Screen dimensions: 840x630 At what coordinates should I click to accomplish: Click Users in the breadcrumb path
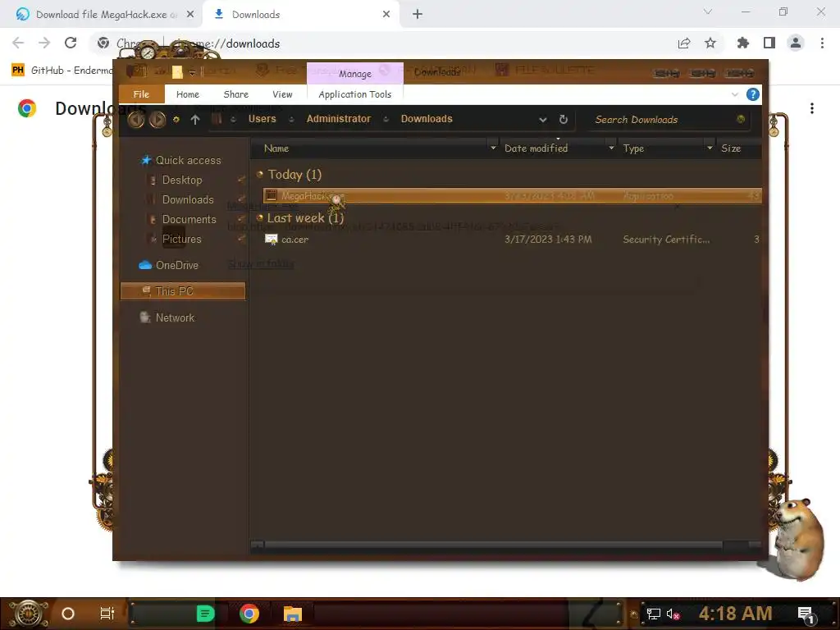click(x=262, y=119)
